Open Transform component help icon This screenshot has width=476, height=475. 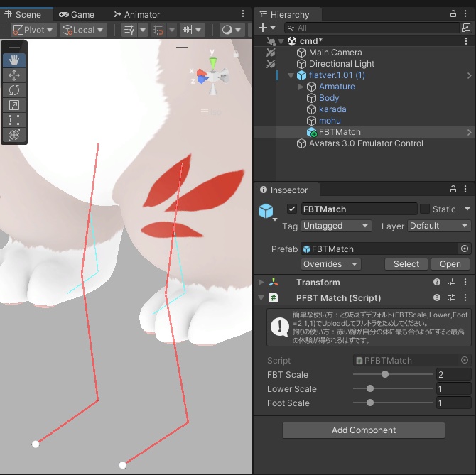(436, 282)
